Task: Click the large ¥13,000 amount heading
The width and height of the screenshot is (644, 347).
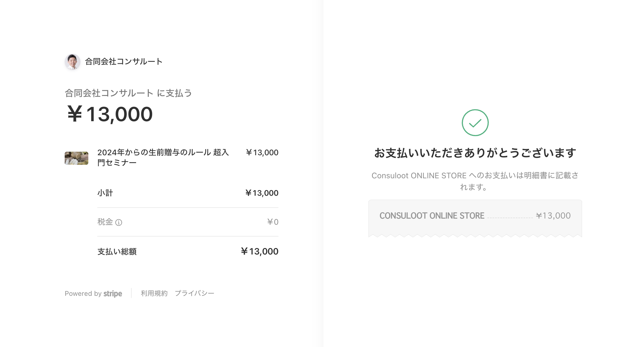Action: click(x=110, y=114)
